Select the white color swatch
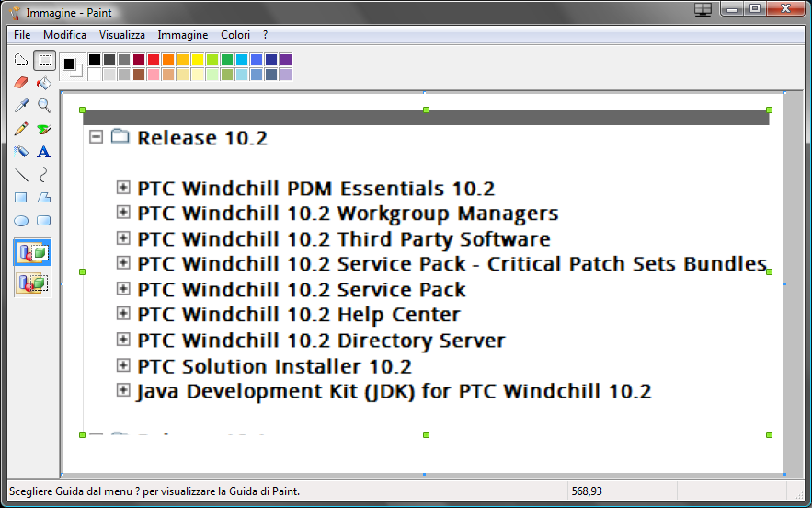812x508 pixels. click(94, 75)
